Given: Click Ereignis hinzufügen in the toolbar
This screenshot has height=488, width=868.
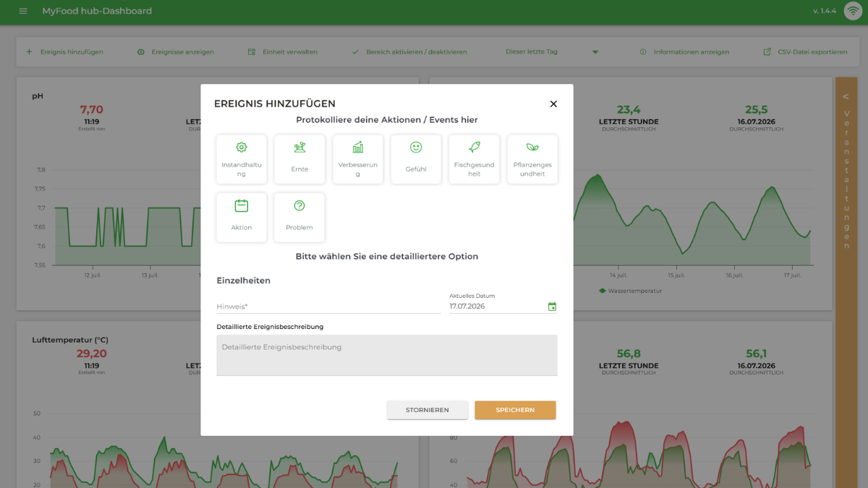Looking at the screenshot, I should 72,52.
